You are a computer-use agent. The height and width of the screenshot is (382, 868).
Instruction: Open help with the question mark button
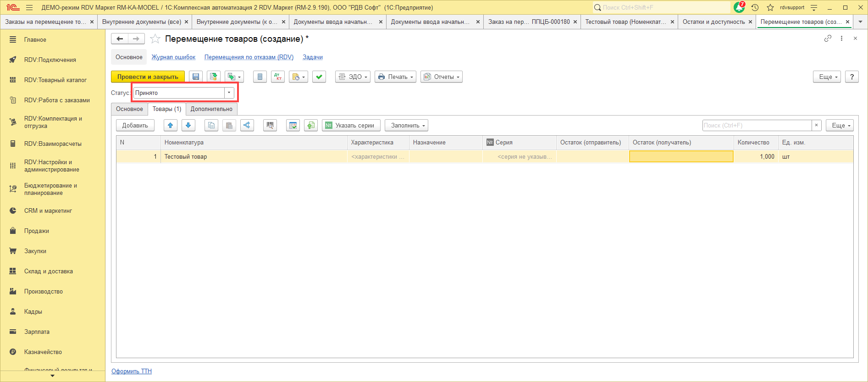852,77
